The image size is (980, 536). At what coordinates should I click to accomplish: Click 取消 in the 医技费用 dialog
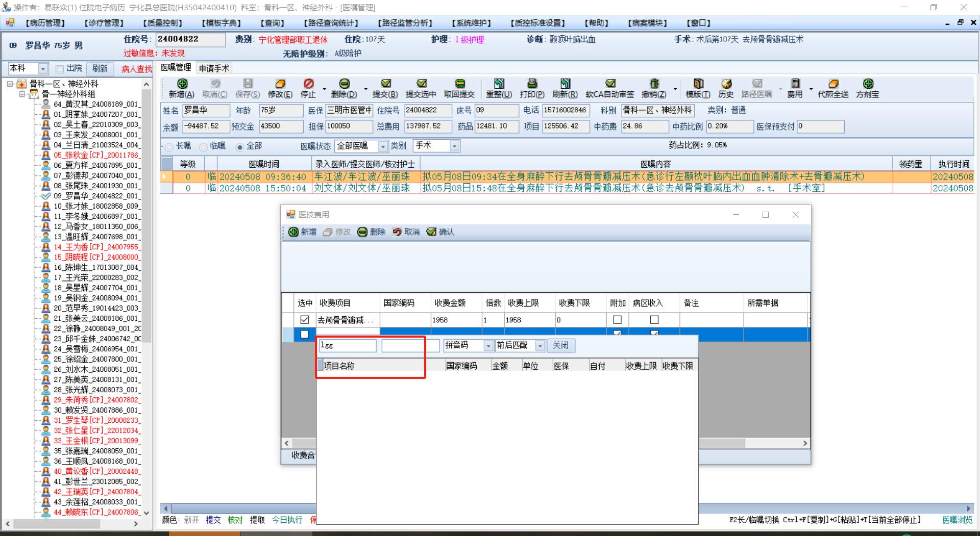point(406,232)
